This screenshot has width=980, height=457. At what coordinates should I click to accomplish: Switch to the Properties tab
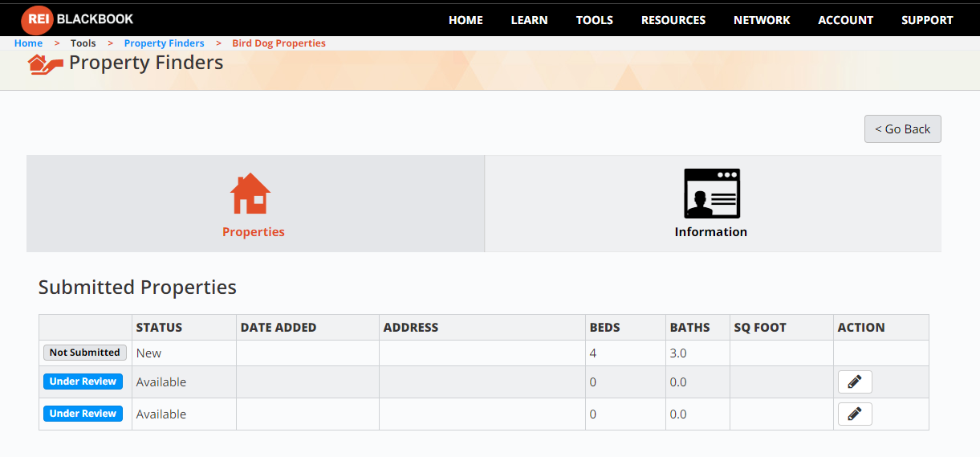point(255,204)
